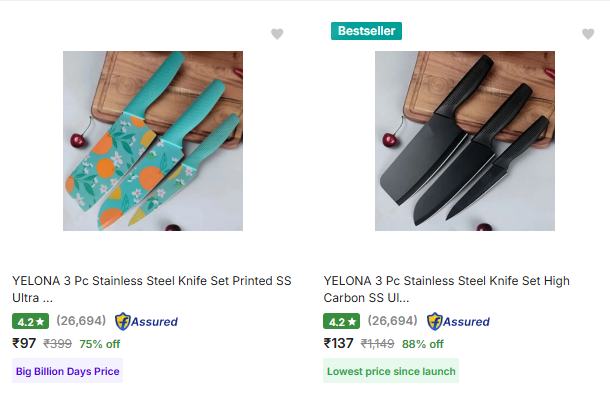Image resolution: width=610 pixels, height=395 pixels.
Task: Click the ₹97 price
Action: [24, 343]
